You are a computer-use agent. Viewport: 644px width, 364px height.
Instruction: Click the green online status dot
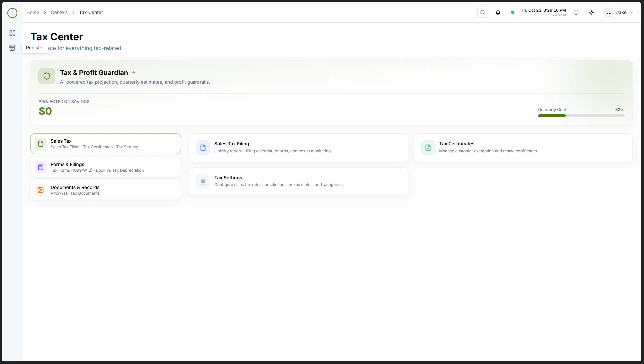(x=513, y=12)
